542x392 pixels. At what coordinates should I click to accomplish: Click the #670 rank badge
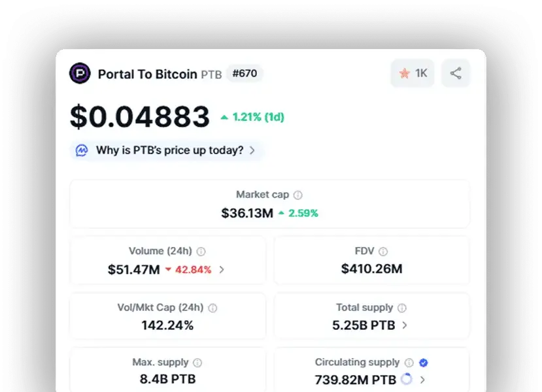click(245, 74)
